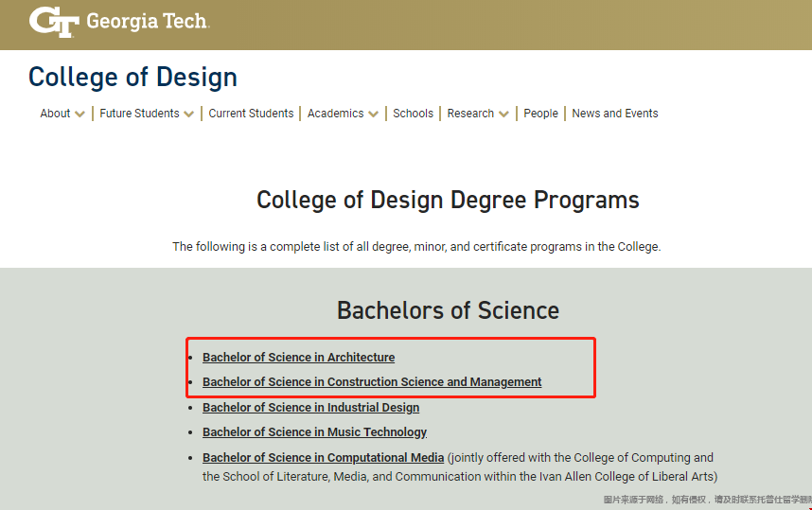Expand the Future Students dropdown chevron
Screen dimensions: 812x510
point(188,114)
